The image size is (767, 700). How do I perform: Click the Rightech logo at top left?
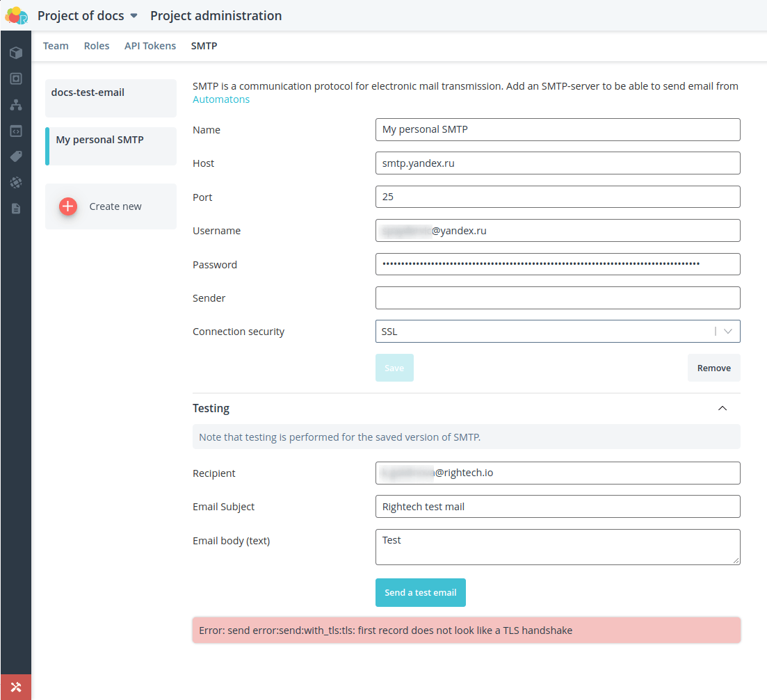coord(16,16)
